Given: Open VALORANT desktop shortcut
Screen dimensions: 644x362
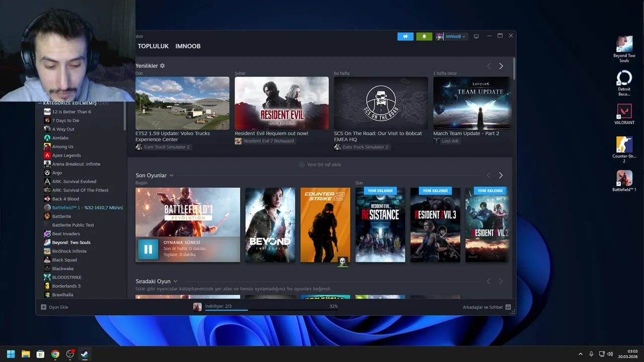Looking at the screenshot, I should [x=624, y=115].
